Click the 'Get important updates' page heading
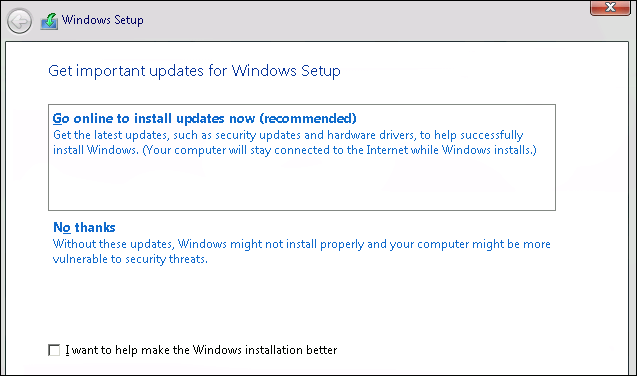Image resolution: width=637 pixels, height=376 pixels. (x=194, y=71)
